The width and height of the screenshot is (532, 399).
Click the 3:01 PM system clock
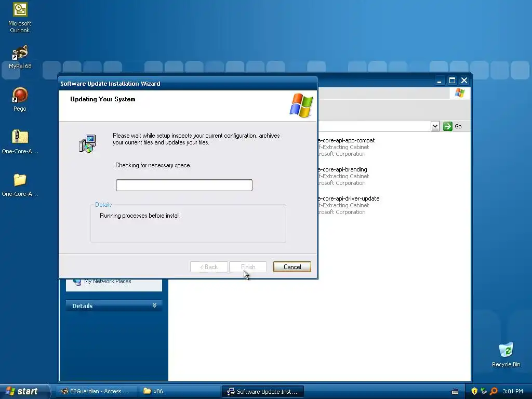[x=513, y=391]
